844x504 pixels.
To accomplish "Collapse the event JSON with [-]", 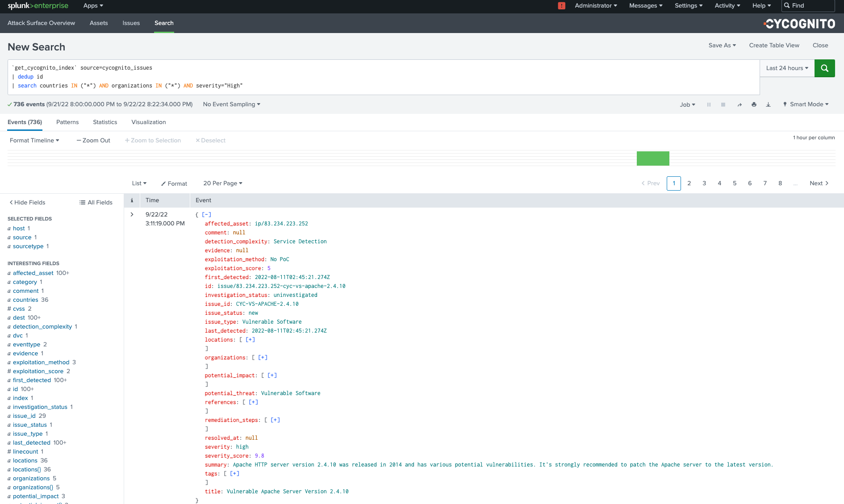I will click(206, 215).
